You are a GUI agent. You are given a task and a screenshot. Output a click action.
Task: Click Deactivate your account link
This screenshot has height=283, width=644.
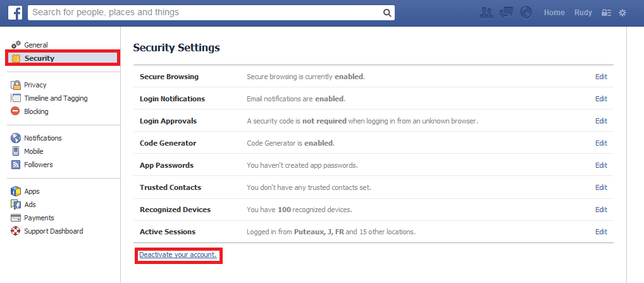click(x=178, y=255)
